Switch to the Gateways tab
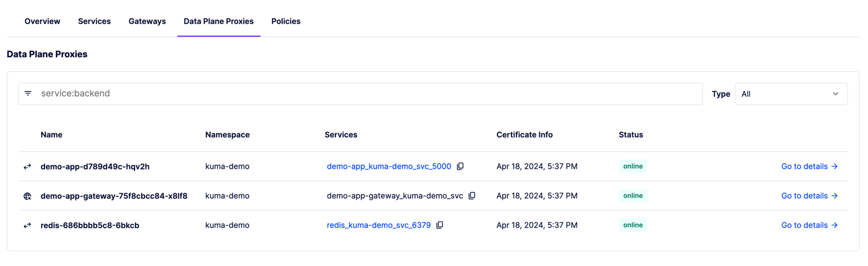Viewport: 868px width, 266px height. tap(147, 21)
